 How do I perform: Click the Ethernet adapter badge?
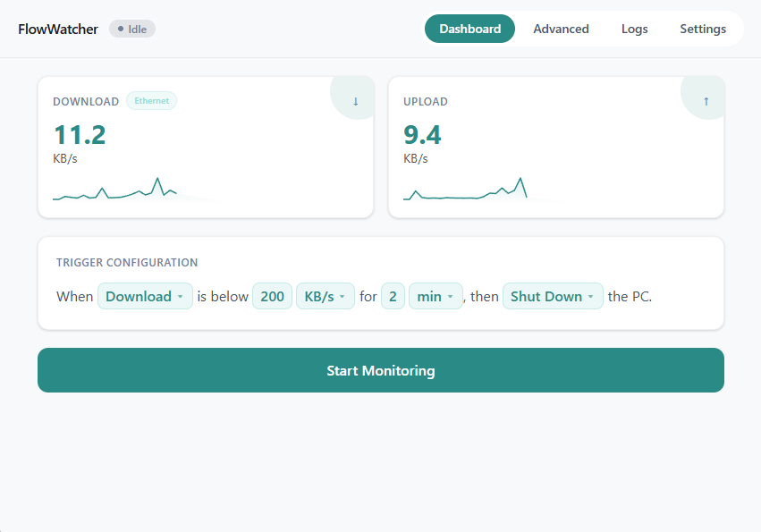point(151,101)
